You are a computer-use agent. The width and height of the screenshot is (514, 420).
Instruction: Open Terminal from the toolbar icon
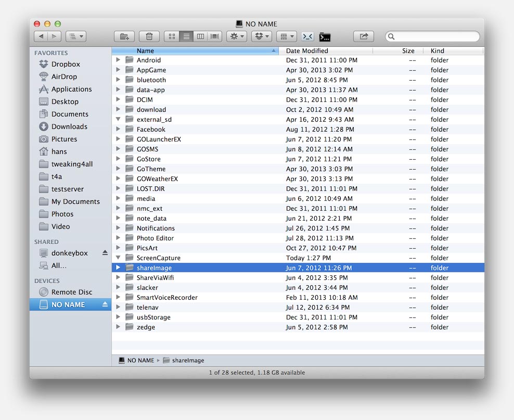coord(325,37)
